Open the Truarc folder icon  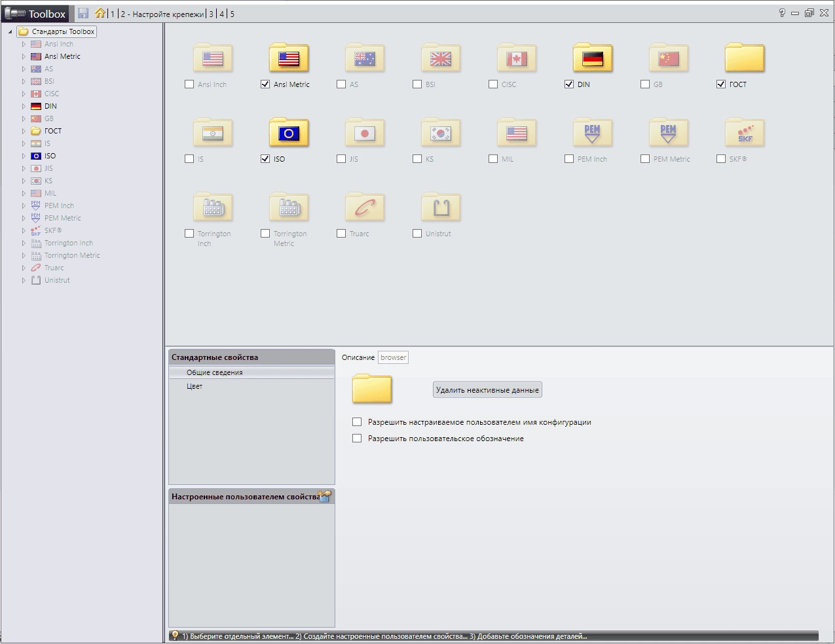[x=365, y=208]
